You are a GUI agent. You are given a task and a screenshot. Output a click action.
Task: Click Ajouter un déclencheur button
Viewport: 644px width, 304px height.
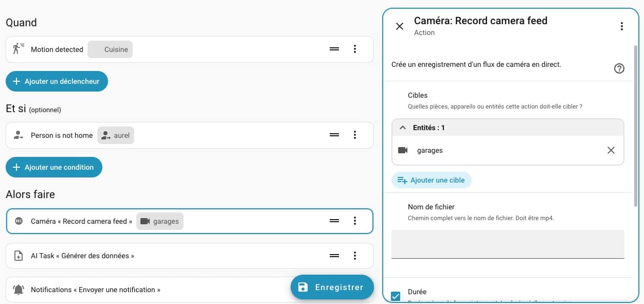(57, 81)
